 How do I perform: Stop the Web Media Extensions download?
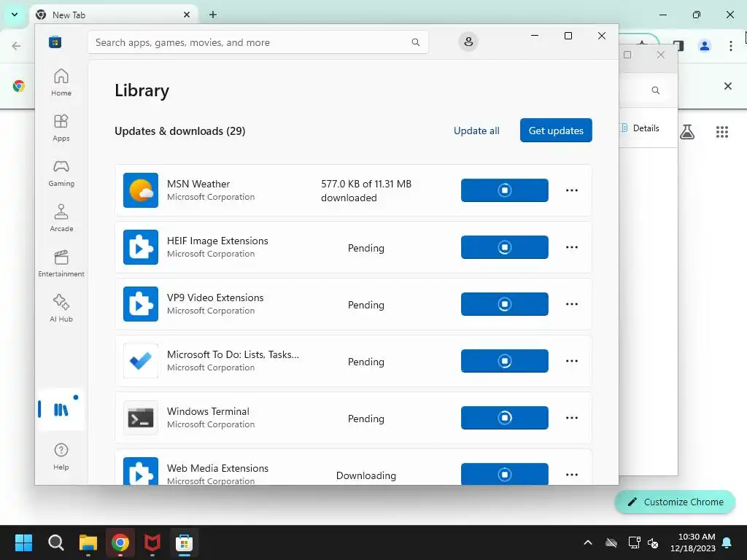[x=505, y=474]
